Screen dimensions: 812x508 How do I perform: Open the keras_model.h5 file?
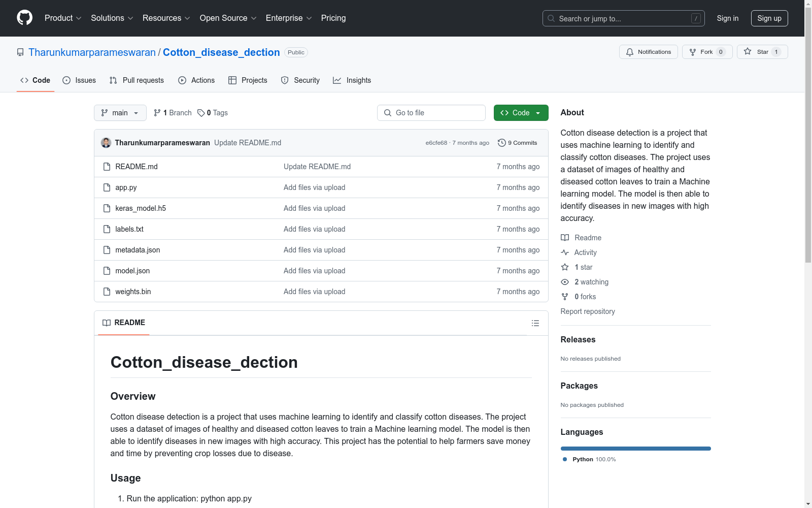pyautogui.click(x=141, y=208)
